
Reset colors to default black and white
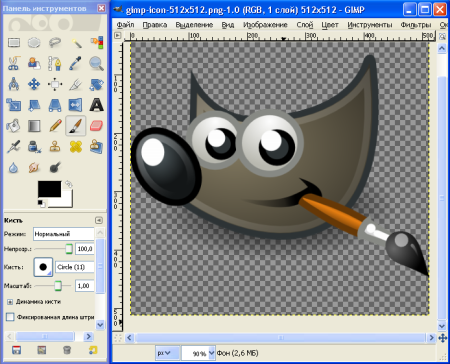pyautogui.click(x=41, y=203)
